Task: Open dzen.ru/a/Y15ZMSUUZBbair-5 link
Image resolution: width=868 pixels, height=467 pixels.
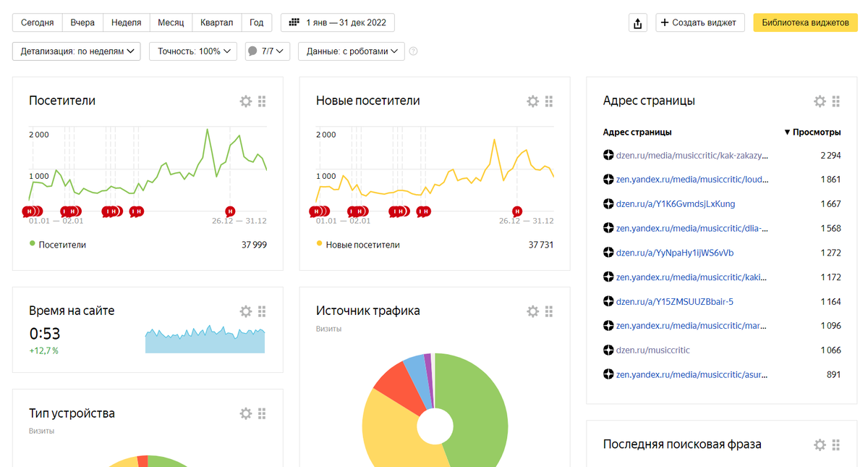Action: coord(675,302)
